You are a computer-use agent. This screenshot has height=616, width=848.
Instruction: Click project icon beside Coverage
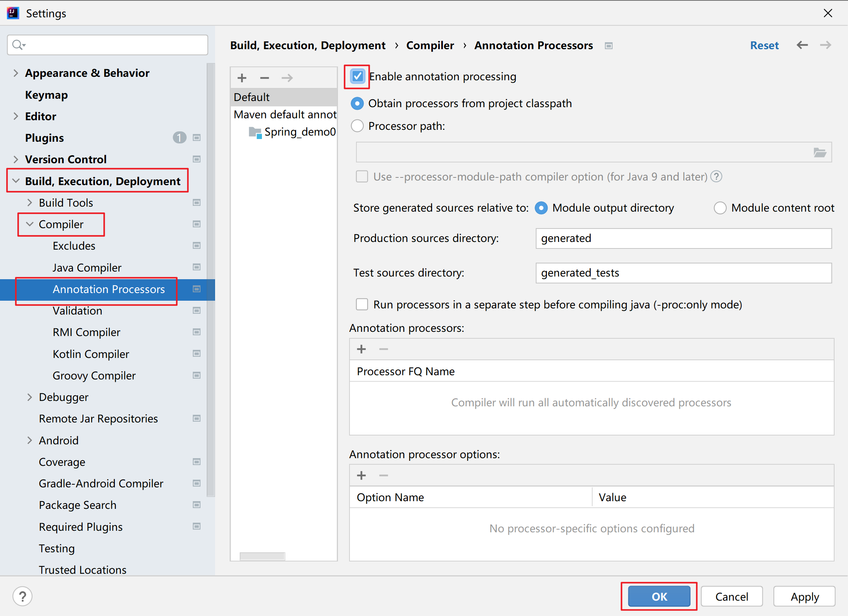pos(197,462)
